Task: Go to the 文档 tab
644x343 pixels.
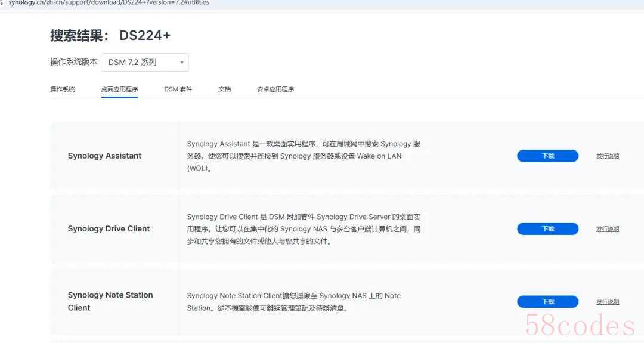Action: coord(224,89)
